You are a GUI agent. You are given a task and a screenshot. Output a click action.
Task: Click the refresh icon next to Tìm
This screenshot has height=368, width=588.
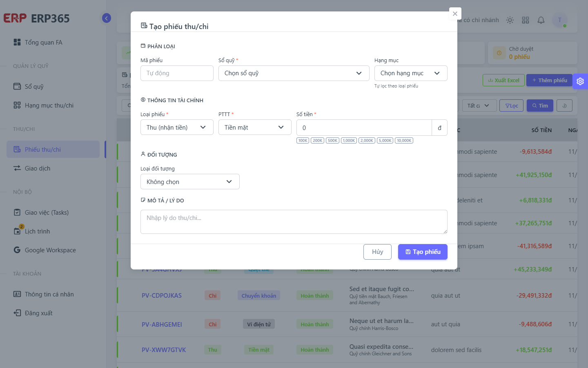(x=565, y=105)
